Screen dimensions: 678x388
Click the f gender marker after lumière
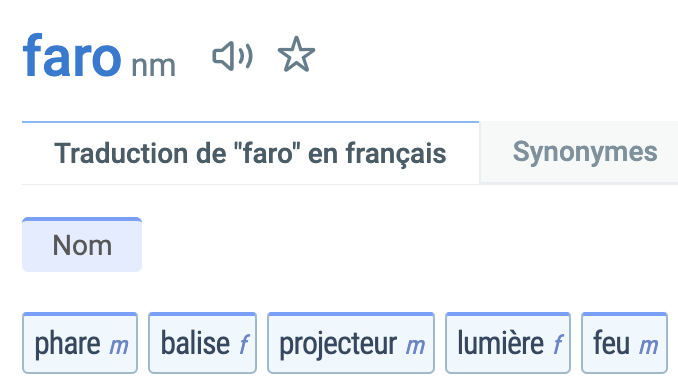pos(558,344)
